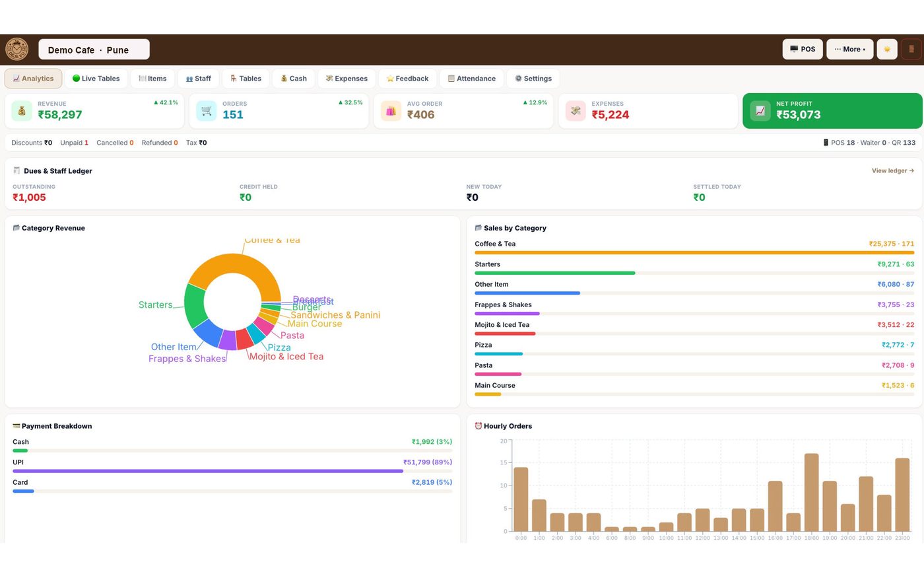This screenshot has width=924, height=578.
Task: Click the QR 133 source count
Action: pyautogui.click(x=904, y=143)
